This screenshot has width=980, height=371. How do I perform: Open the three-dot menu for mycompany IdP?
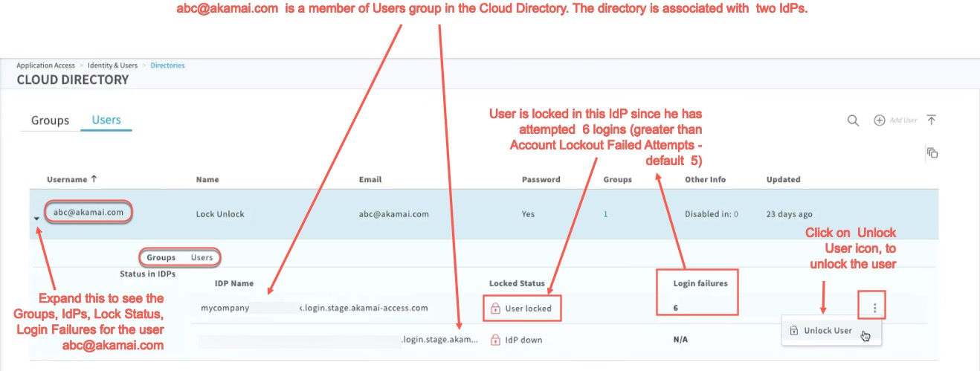tap(875, 308)
